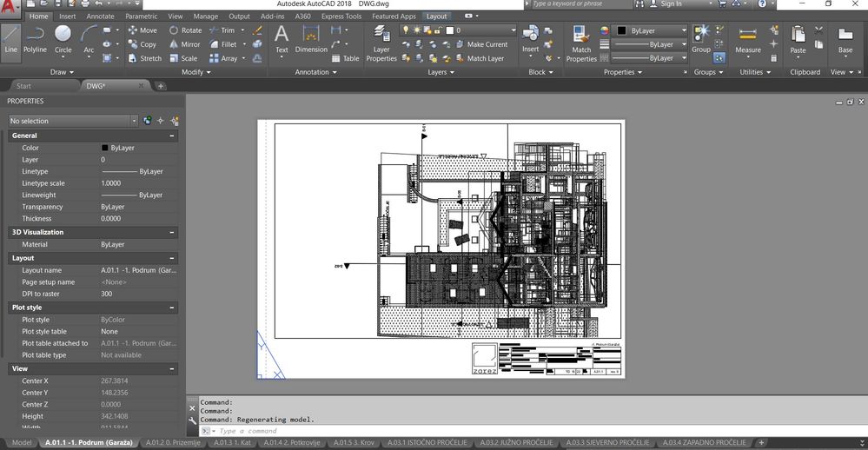Close the DWG* file tab
This screenshot has height=450, width=868.
141,86
